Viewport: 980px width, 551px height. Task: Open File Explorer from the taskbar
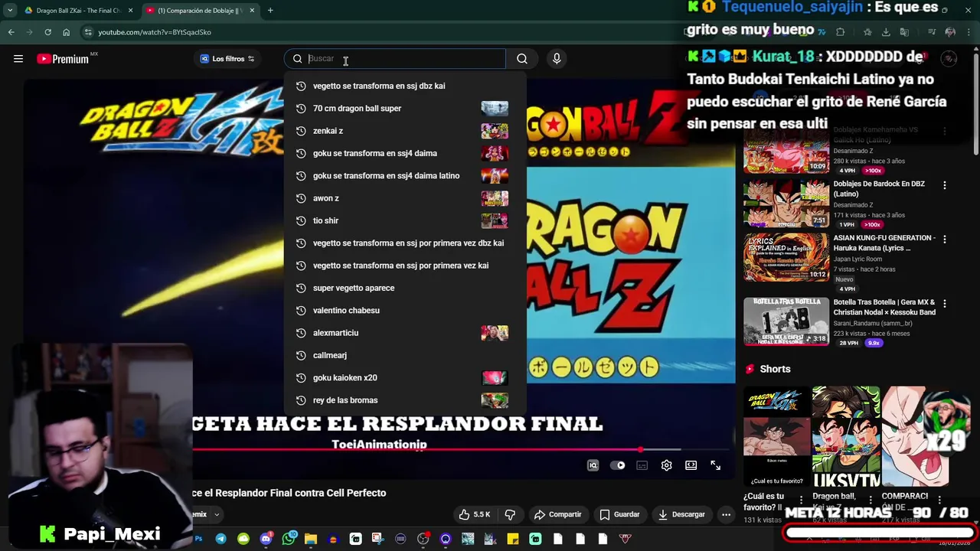[310, 539]
